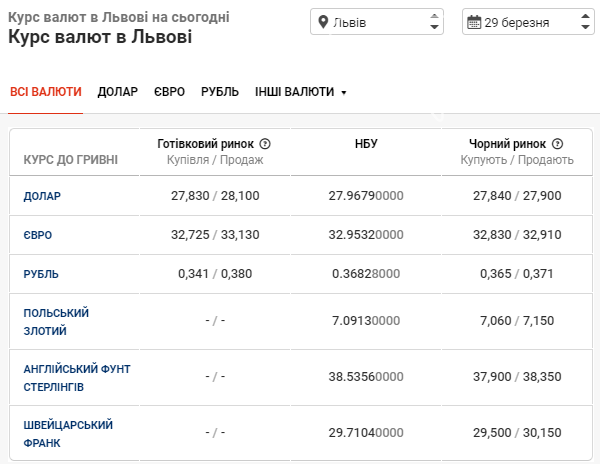Open the ШВЕЙЦАРСЬКИЙ ФРАНК link

point(68,433)
